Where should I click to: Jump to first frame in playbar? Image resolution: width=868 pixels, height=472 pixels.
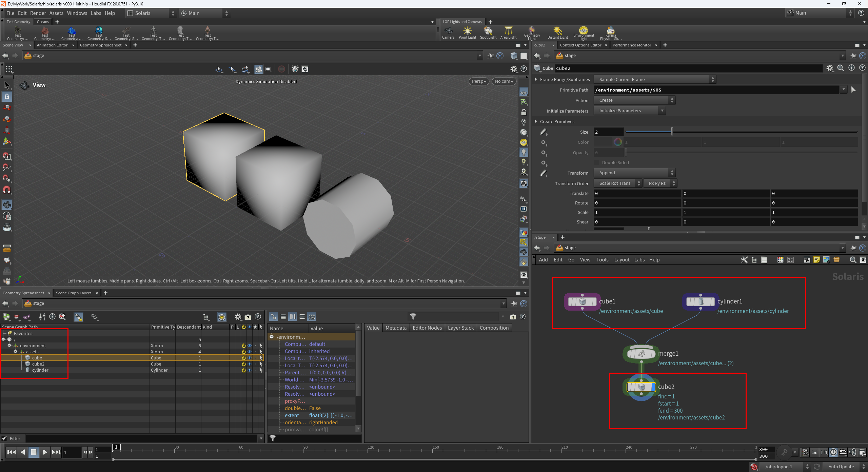coord(11,452)
